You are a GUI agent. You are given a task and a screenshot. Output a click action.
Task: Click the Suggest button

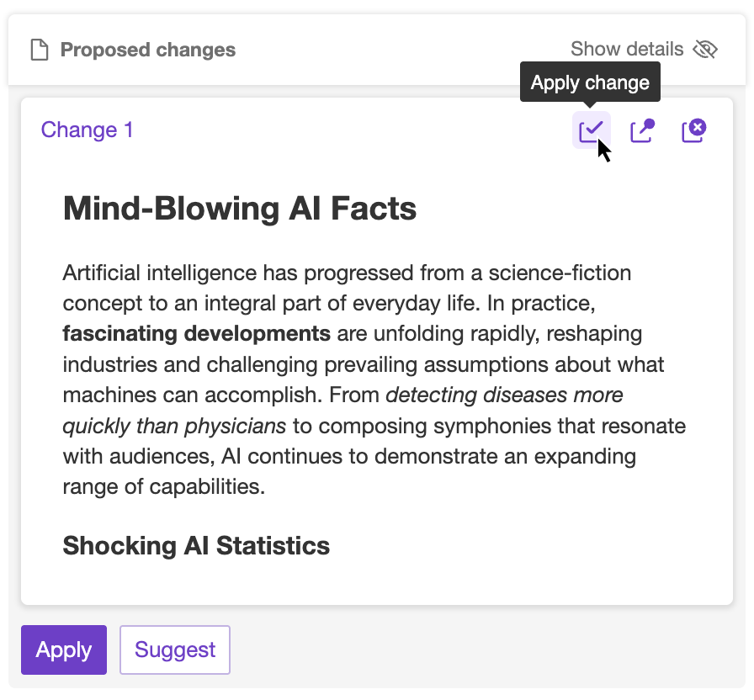coord(174,650)
